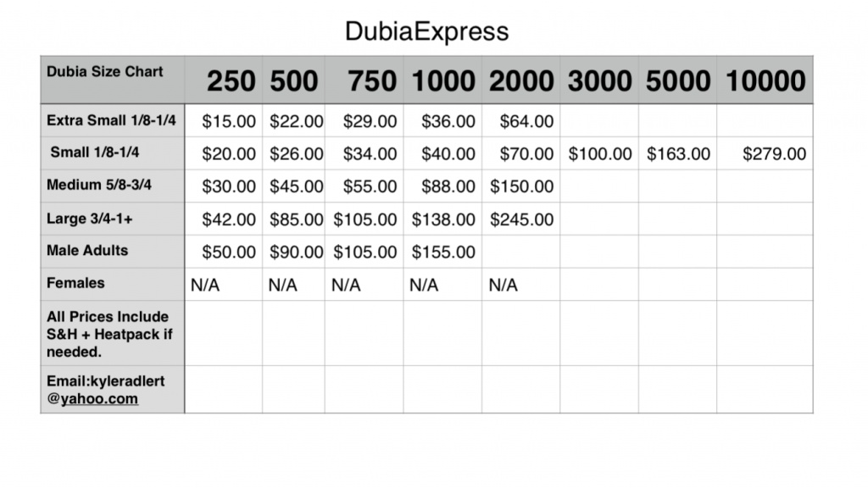Viewport: 868px width, 488px height.
Task: Select the Medium 5/8-3/4 row label
Action: click(99, 185)
